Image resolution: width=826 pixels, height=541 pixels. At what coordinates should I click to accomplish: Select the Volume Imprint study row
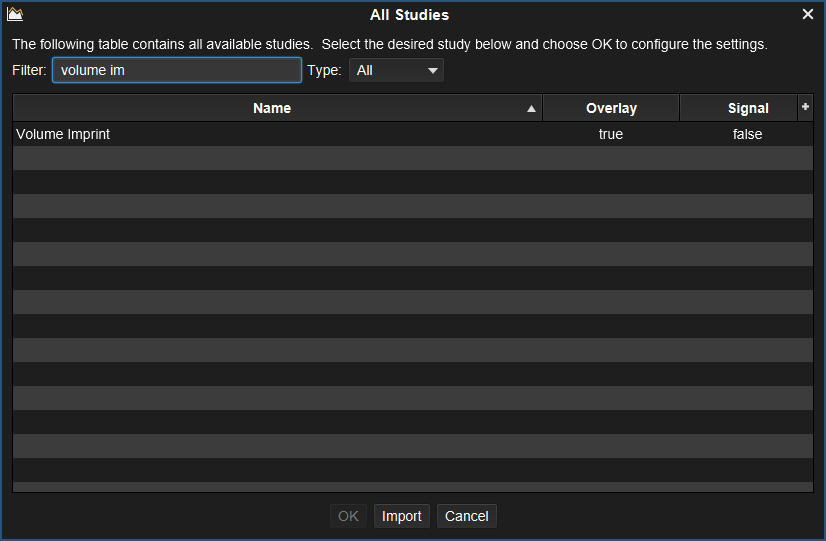[412, 134]
